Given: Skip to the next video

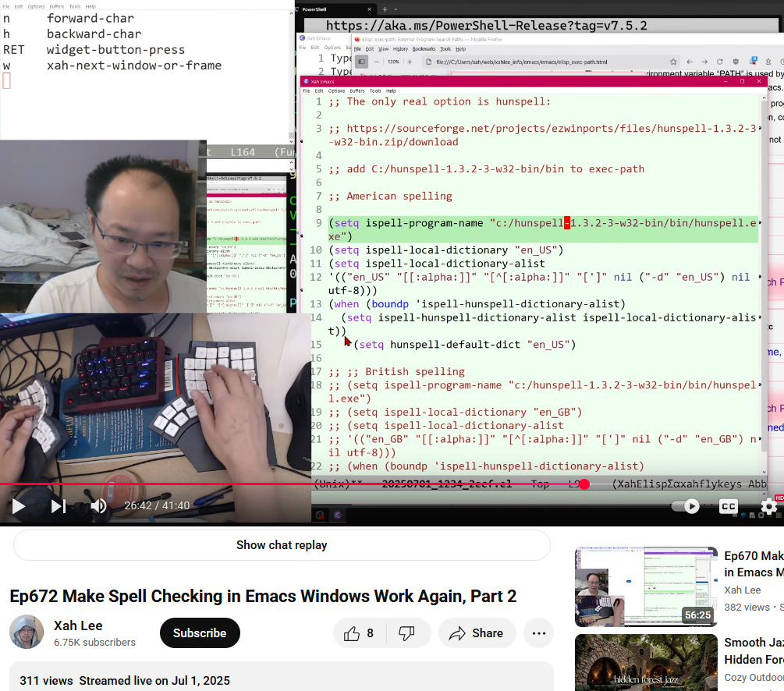Looking at the screenshot, I should (x=58, y=506).
